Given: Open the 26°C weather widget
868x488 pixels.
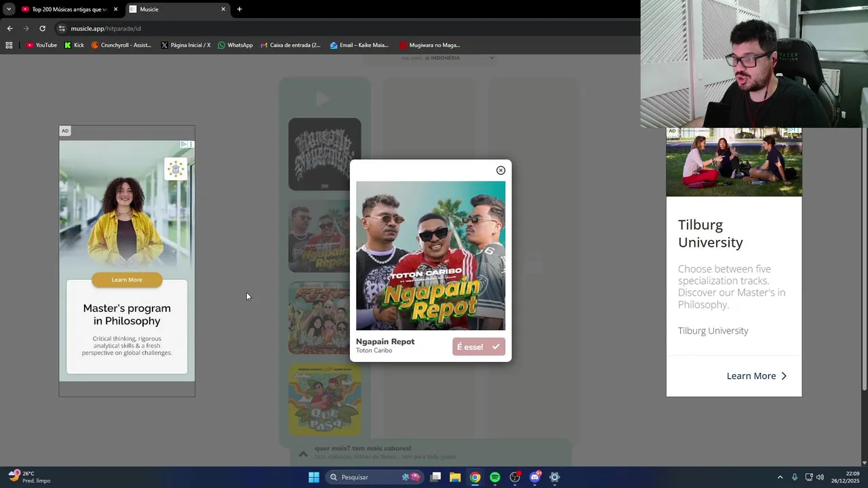Looking at the screenshot, I should [x=29, y=477].
